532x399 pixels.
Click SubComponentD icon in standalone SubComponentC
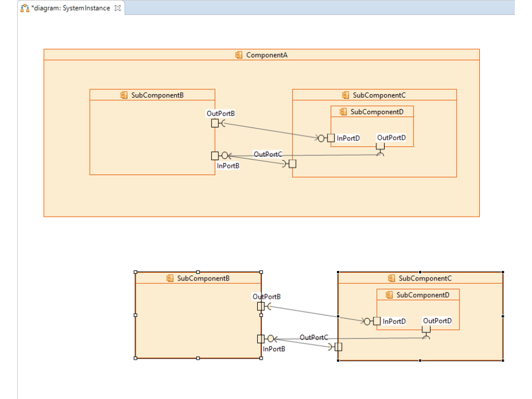click(x=390, y=295)
